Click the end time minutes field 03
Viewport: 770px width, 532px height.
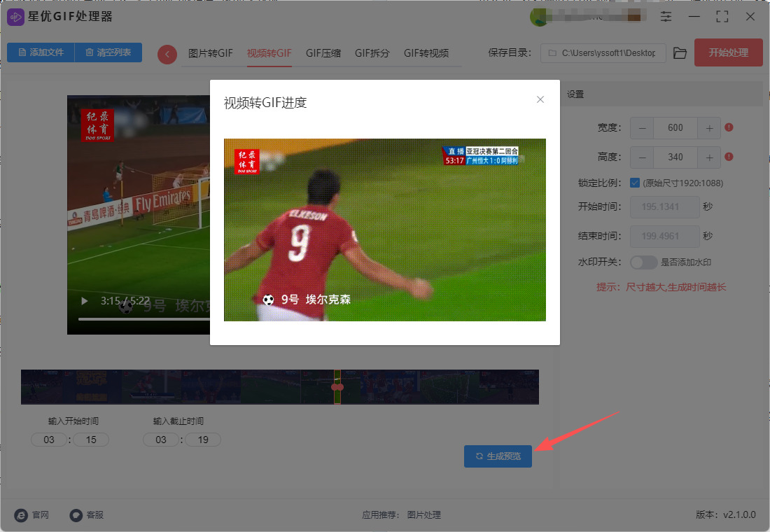(160, 440)
